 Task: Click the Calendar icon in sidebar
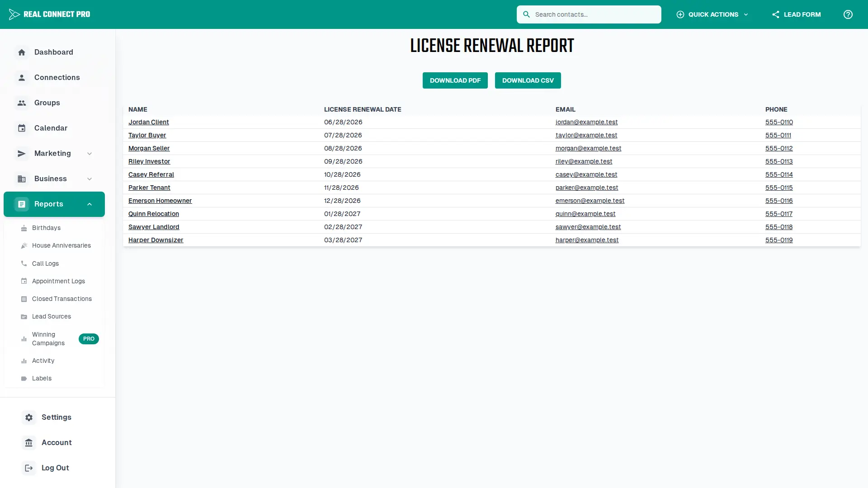click(x=22, y=128)
